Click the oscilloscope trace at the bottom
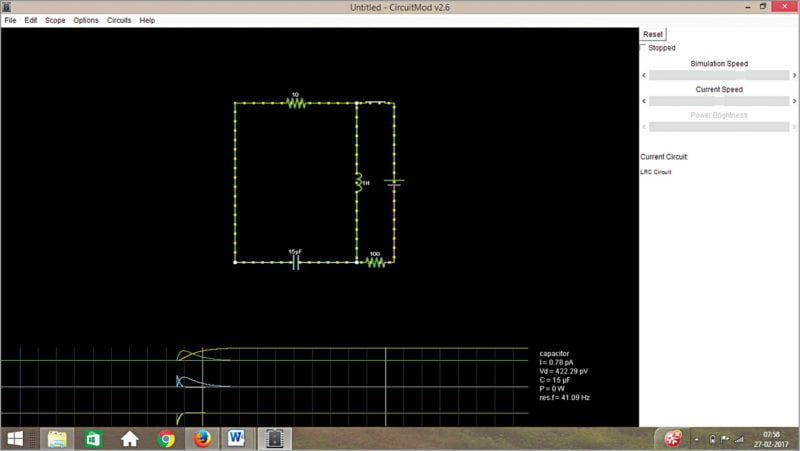Screen dimensions: 800x451 200,383
